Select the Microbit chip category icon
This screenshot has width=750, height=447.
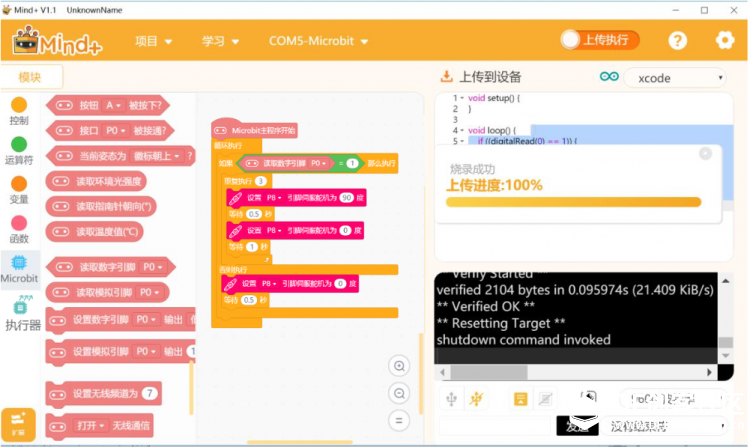point(19,262)
